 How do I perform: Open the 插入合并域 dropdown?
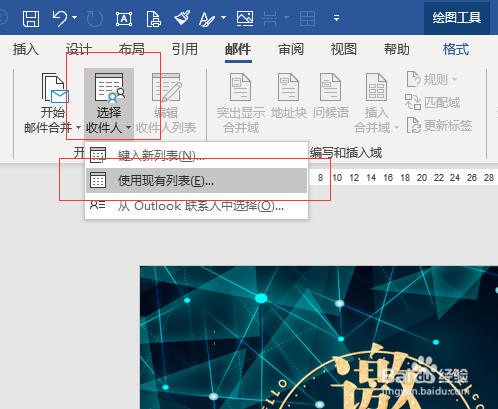(x=376, y=103)
